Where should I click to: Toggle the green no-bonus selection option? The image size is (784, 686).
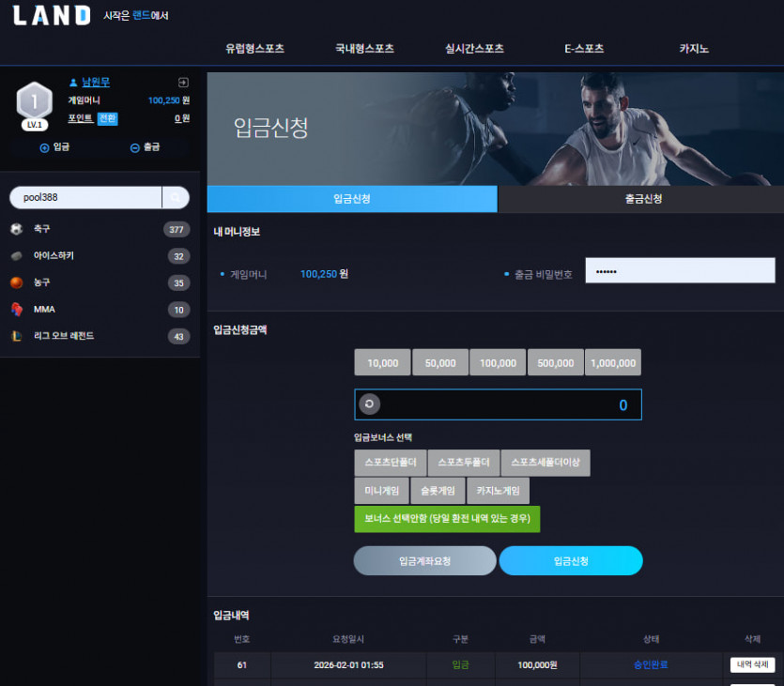point(447,519)
